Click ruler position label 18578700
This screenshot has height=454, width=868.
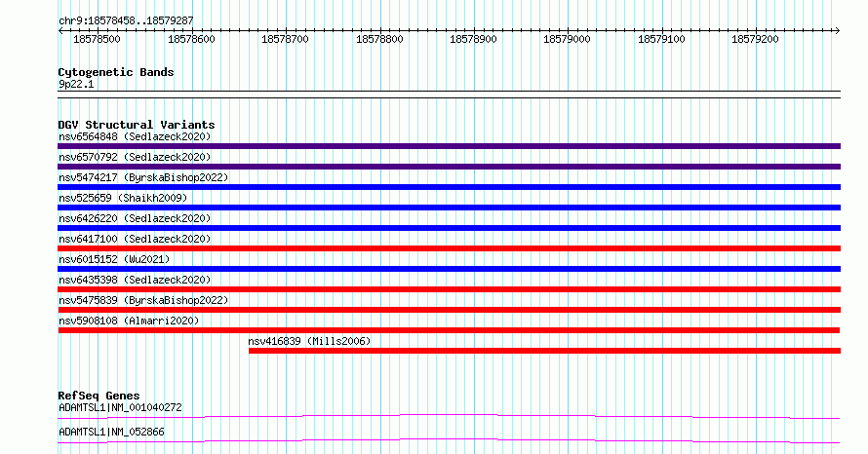point(285,39)
